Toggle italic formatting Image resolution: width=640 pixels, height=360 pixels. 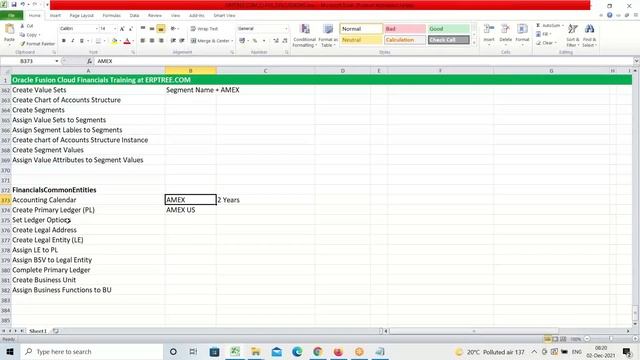[x=73, y=41]
